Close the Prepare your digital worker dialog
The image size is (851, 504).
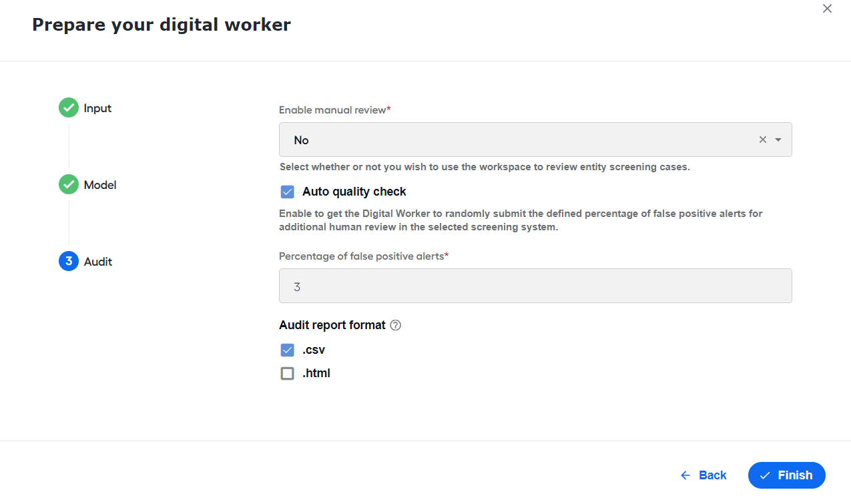827,9
